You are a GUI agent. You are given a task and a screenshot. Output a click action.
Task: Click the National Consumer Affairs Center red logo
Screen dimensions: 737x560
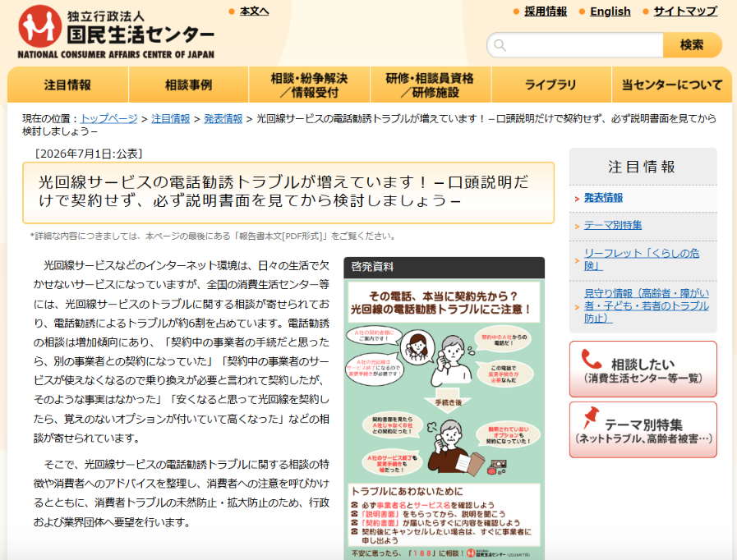(40, 26)
